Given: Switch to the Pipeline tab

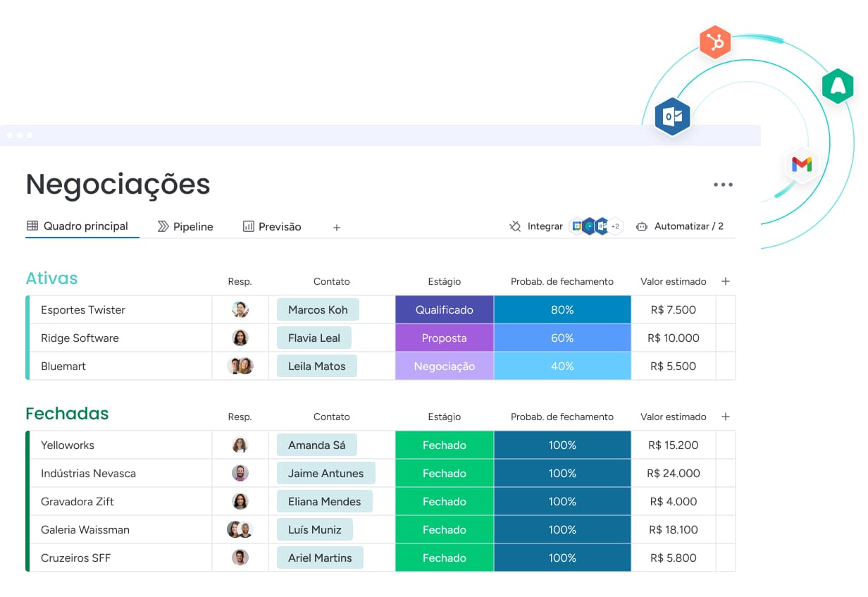Looking at the screenshot, I should 185,226.
